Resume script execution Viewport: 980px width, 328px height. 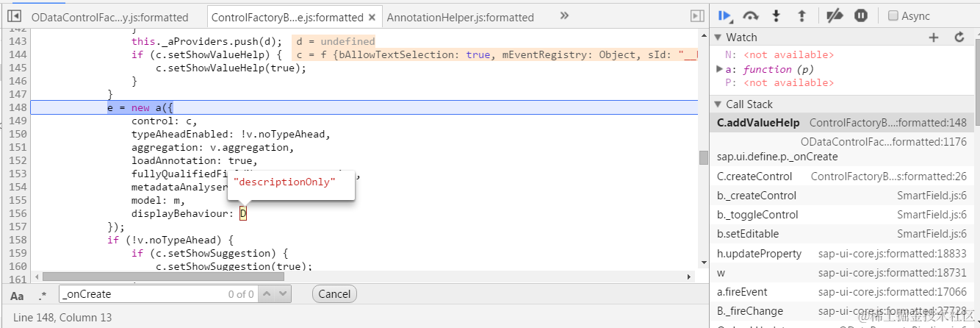pos(725,15)
